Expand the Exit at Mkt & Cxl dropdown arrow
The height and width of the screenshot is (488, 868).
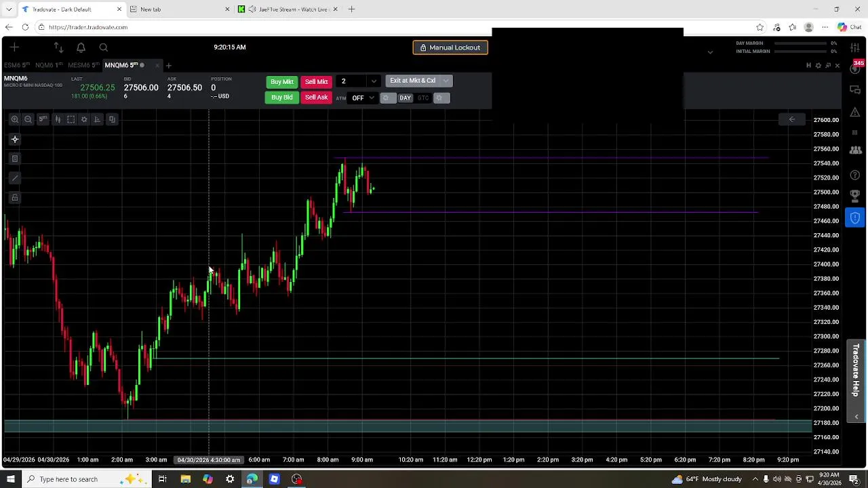[446, 81]
